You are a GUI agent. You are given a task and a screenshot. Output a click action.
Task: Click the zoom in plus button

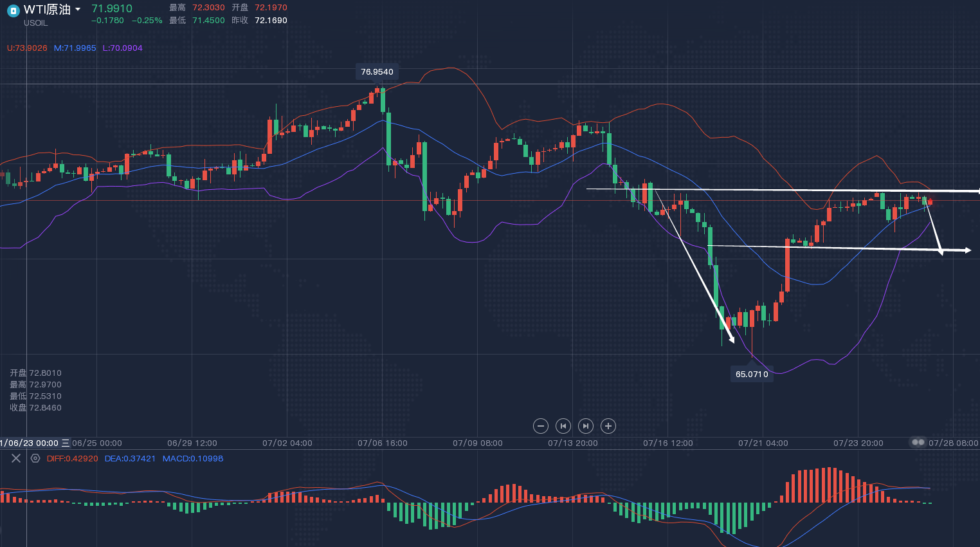coord(608,426)
